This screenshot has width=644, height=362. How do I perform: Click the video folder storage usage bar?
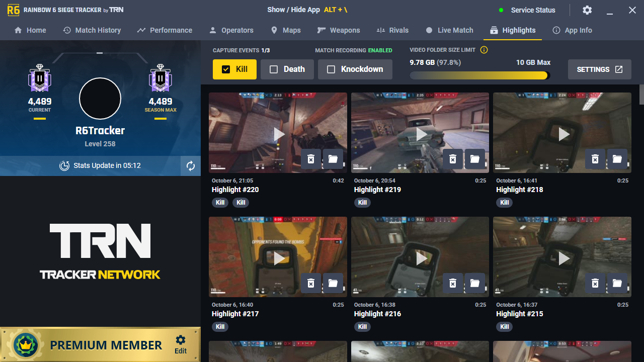point(479,75)
